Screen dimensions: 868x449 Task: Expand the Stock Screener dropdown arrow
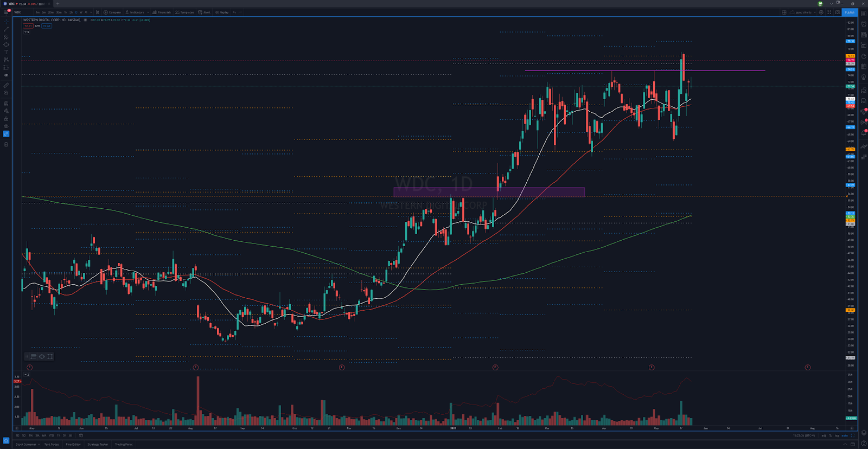39,444
